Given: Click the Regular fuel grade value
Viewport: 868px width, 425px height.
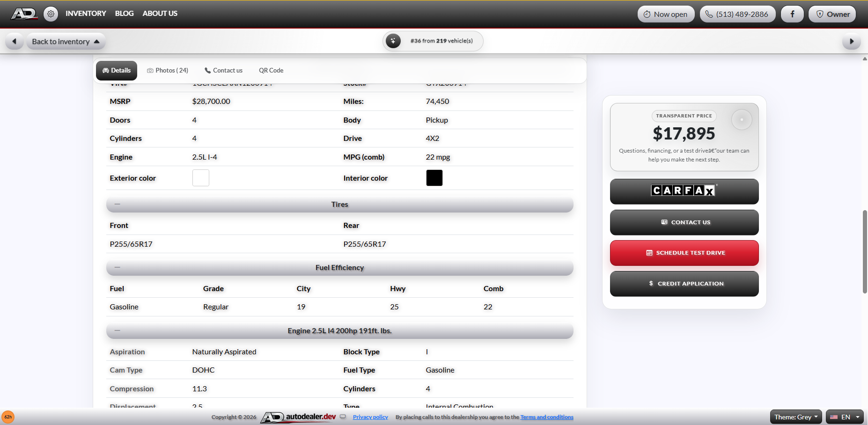Looking at the screenshot, I should (216, 307).
